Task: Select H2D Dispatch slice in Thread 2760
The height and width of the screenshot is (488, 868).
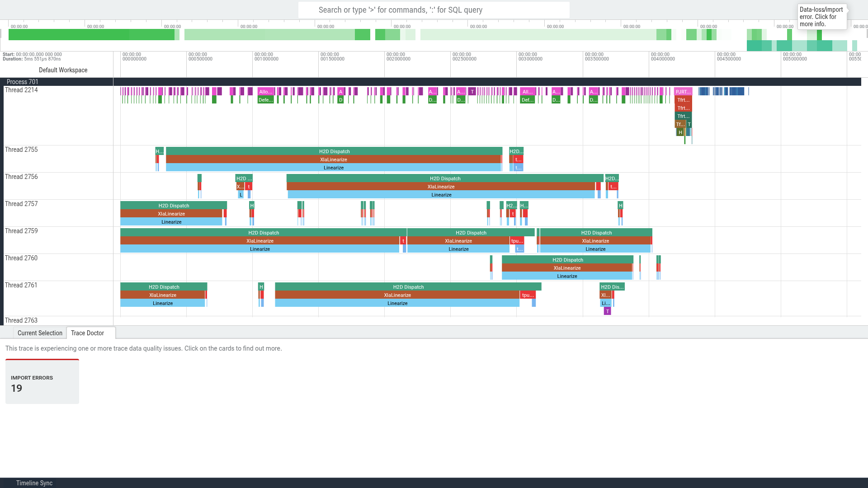Action: click(567, 260)
